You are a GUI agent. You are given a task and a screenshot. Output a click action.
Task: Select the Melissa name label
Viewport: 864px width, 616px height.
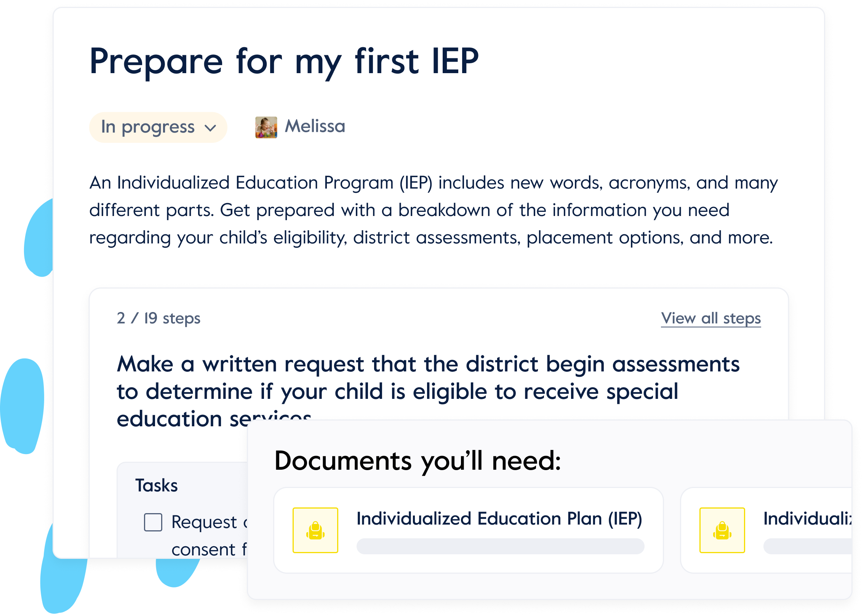tap(315, 126)
